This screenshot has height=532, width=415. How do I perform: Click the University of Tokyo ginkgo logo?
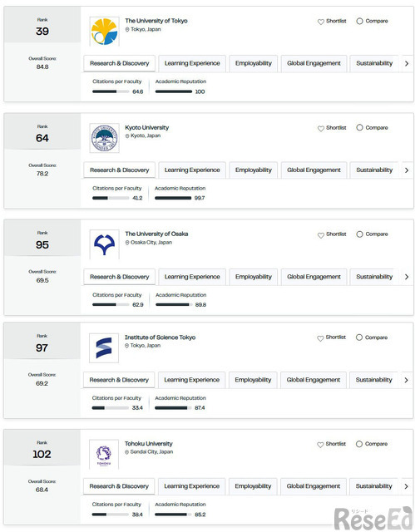coord(104,32)
